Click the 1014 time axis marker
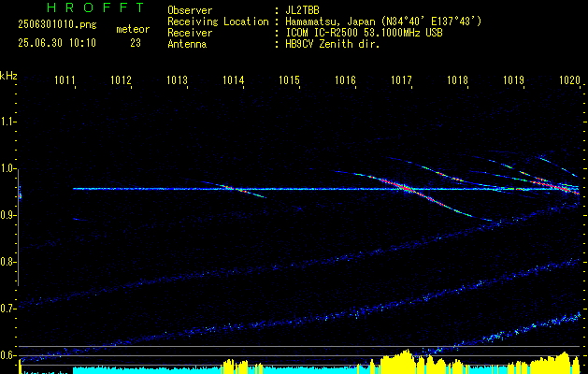Image resolution: width=588 pixels, height=374 pixels. point(234,80)
